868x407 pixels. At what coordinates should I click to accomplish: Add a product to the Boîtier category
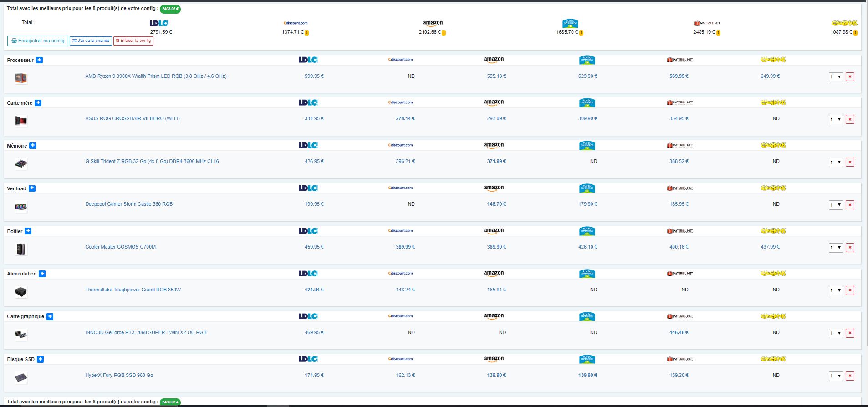point(28,231)
